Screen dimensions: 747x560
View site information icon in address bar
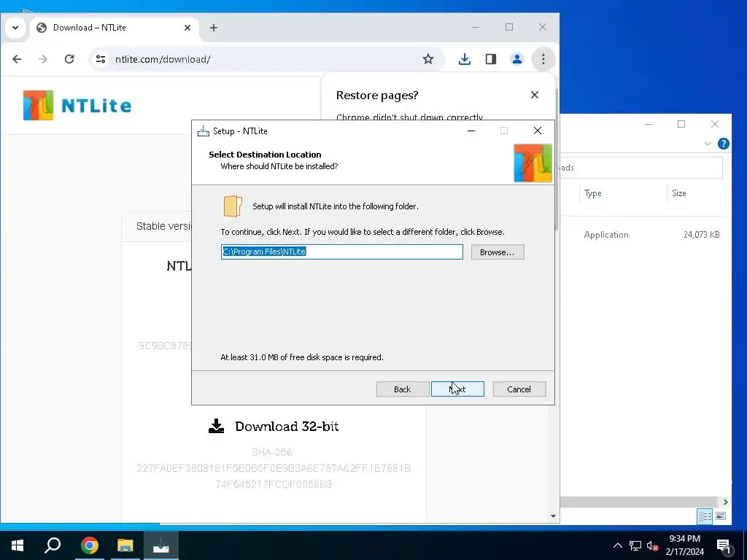pyautogui.click(x=101, y=59)
